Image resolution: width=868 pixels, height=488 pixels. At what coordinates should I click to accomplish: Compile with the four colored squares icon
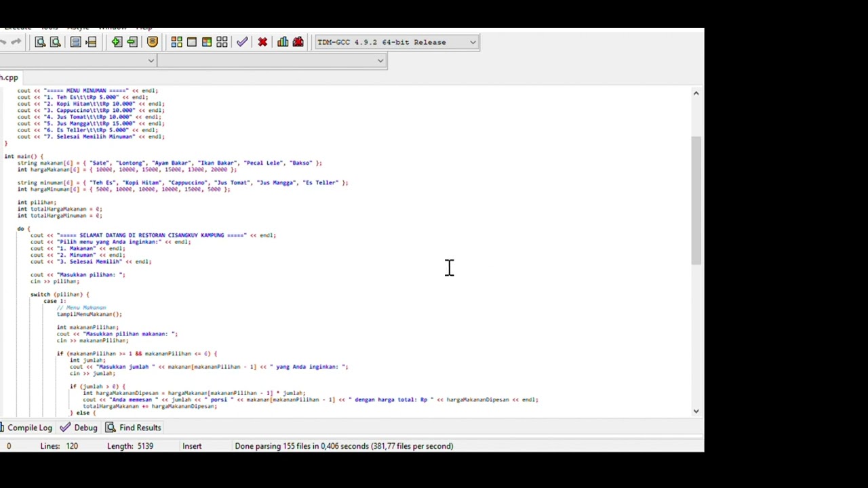[x=176, y=42]
